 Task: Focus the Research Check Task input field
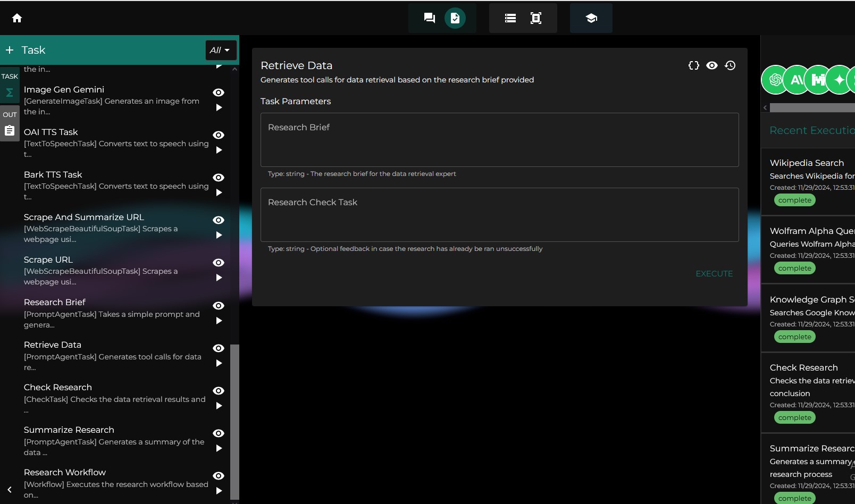(500, 215)
